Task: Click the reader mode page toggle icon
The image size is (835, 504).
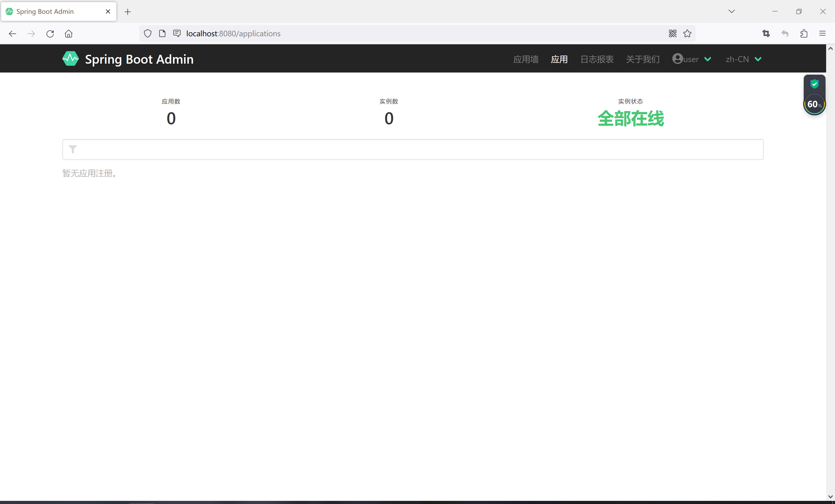Action: point(162,33)
